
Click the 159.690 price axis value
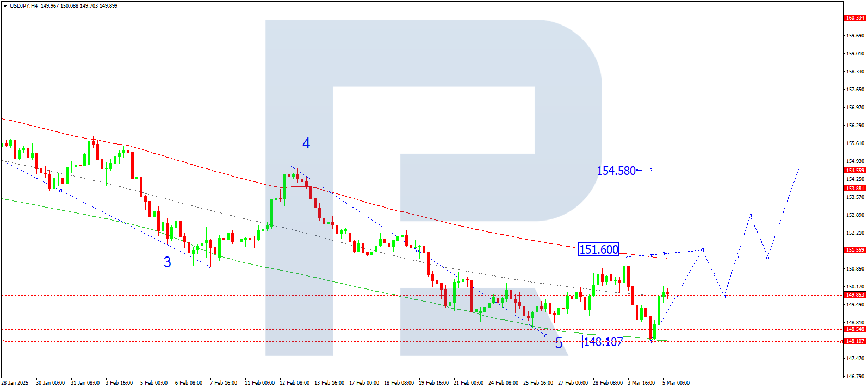(x=855, y=36)
